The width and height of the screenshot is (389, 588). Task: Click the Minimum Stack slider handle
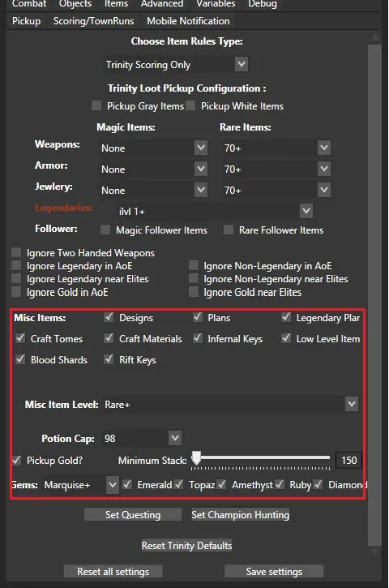[196, 457]
